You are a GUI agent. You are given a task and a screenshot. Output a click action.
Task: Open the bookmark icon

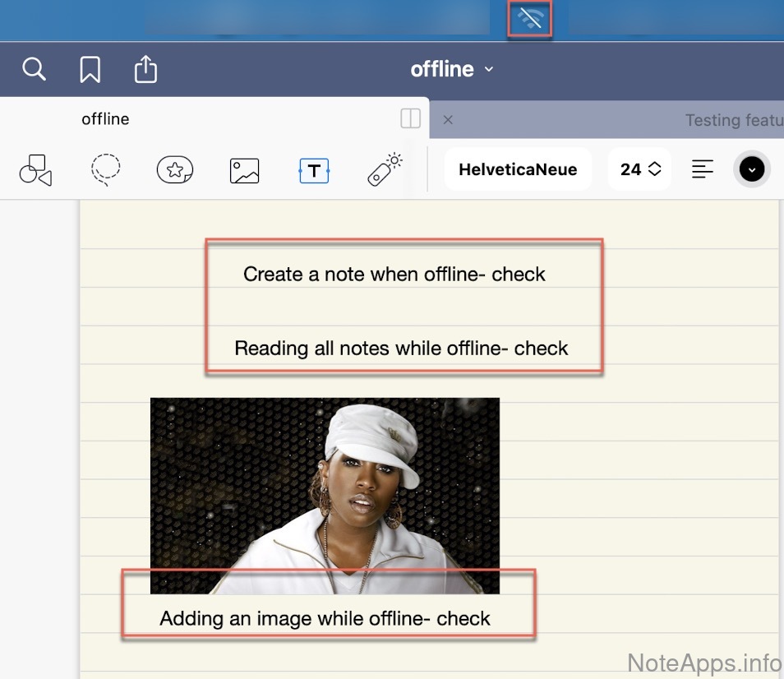point(90,70)
